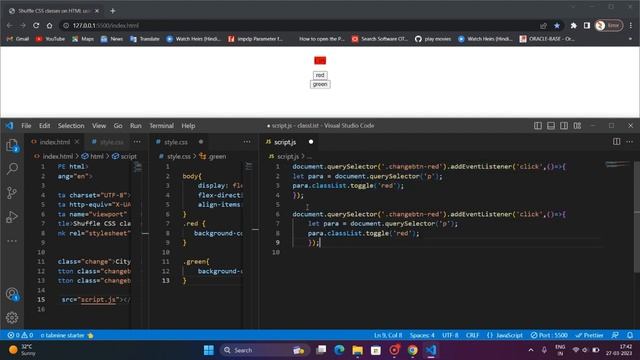
Task: Open the Accounts menu in the activity bar
Action: pyautogui.click(x=12, y=294)
